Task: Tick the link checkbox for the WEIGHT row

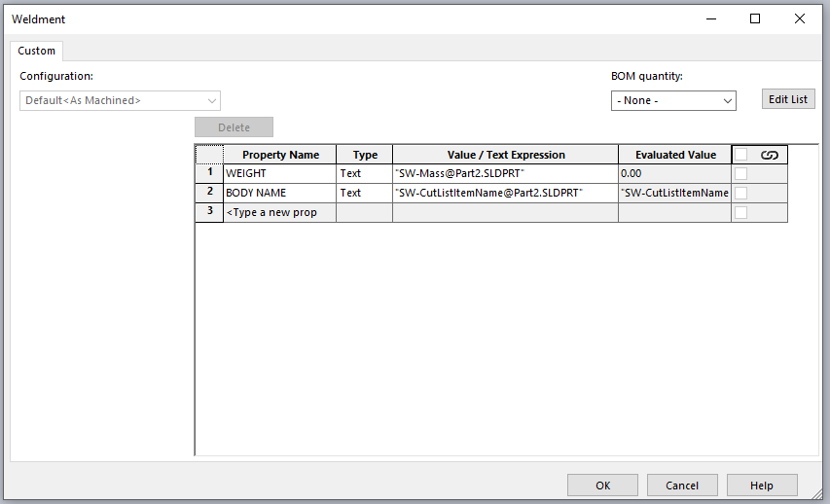Action: (x=741, y=173)
